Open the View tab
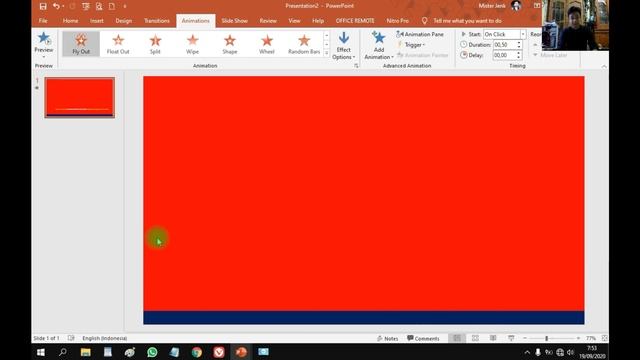This screenshot has height=360, width=640. tap(294, 20)
